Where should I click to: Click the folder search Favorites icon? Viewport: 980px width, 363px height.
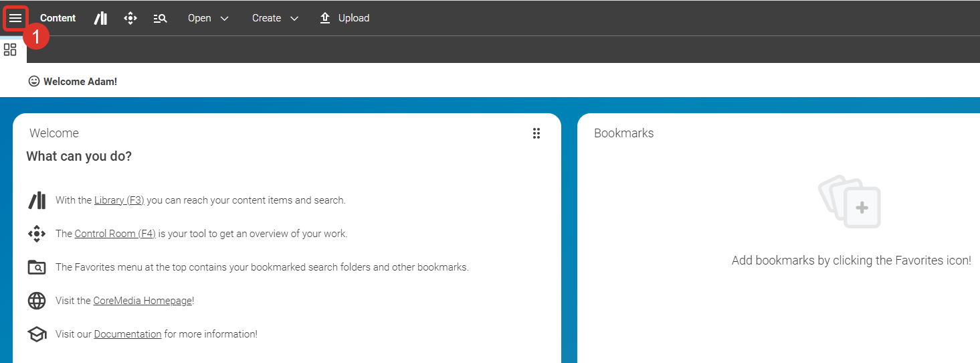(x=37, y=267)
